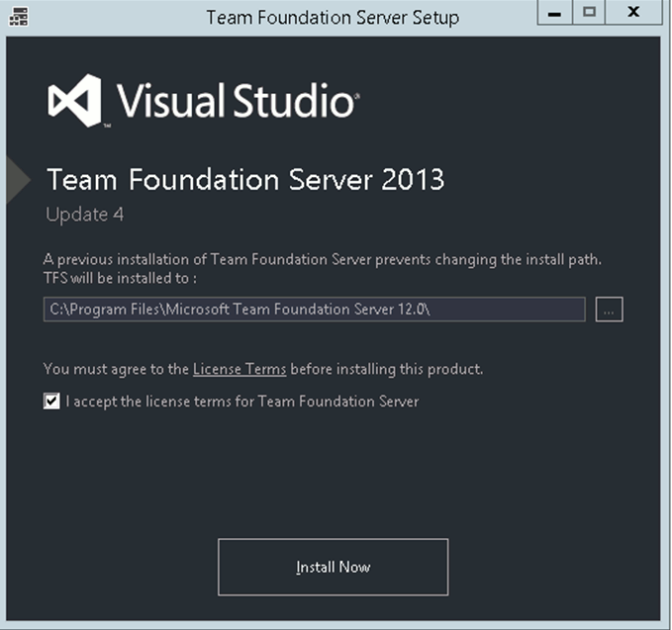Click the install path text field

click(314, 310)
